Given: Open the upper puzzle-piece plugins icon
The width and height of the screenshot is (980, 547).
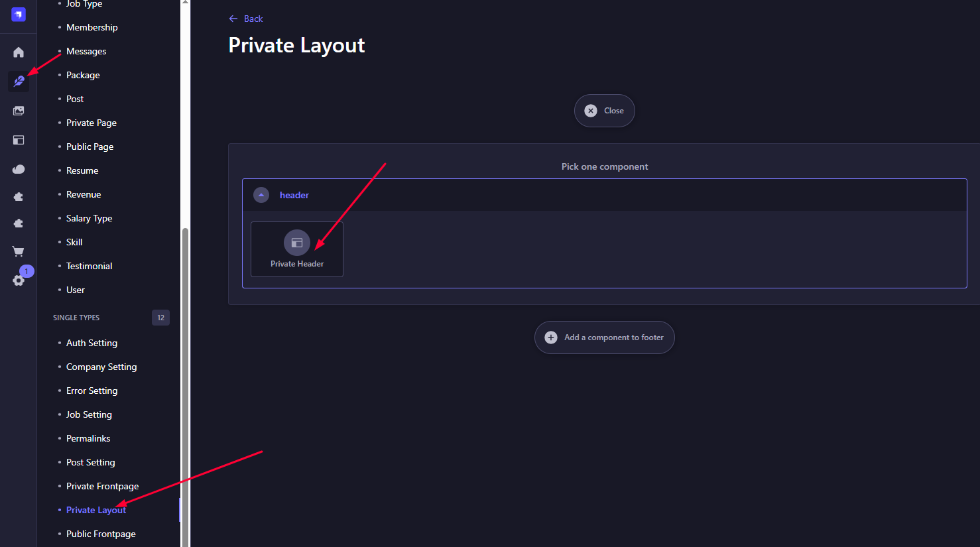Looking at the screenshot, I should pyautogui.click(x=19, y=197).
